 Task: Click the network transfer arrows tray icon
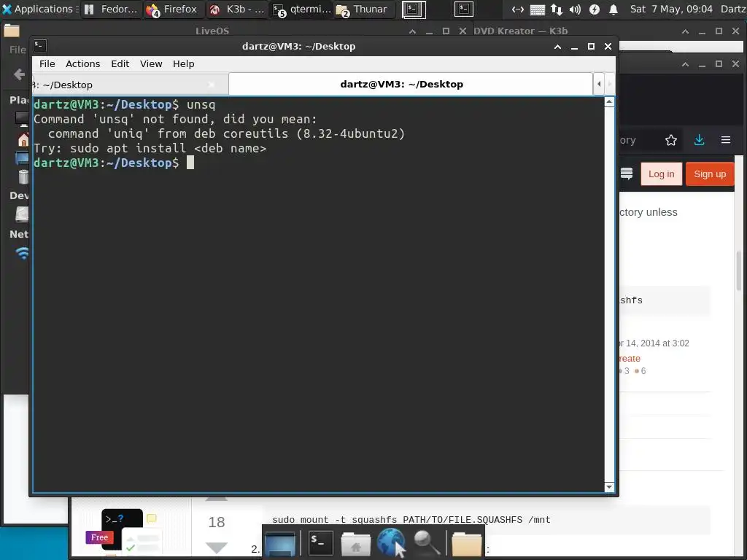(x=556, y=9)
